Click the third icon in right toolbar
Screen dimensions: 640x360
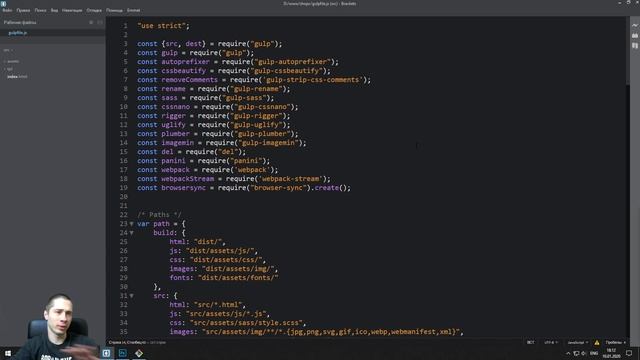(635, 46)
